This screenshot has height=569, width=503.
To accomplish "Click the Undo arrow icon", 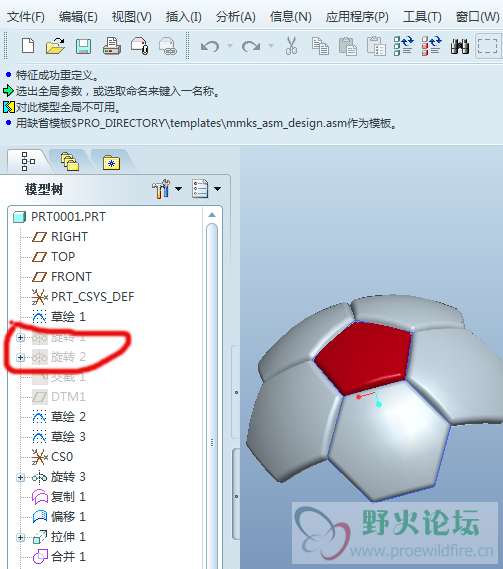I will tap(210, 46).
